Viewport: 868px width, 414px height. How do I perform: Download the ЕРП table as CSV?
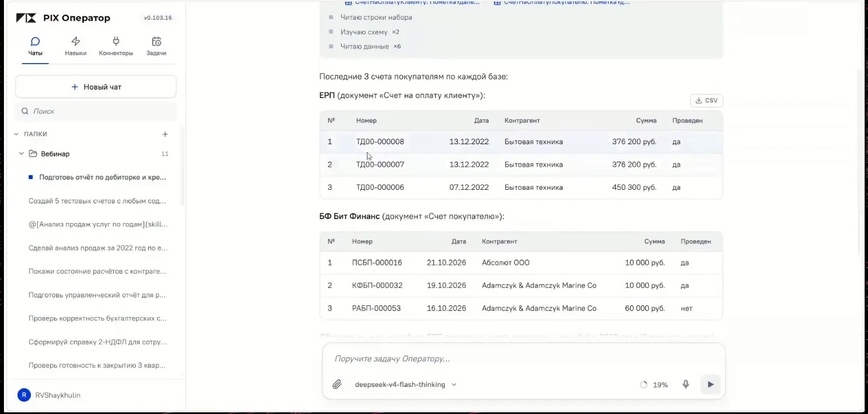point(706,101)
